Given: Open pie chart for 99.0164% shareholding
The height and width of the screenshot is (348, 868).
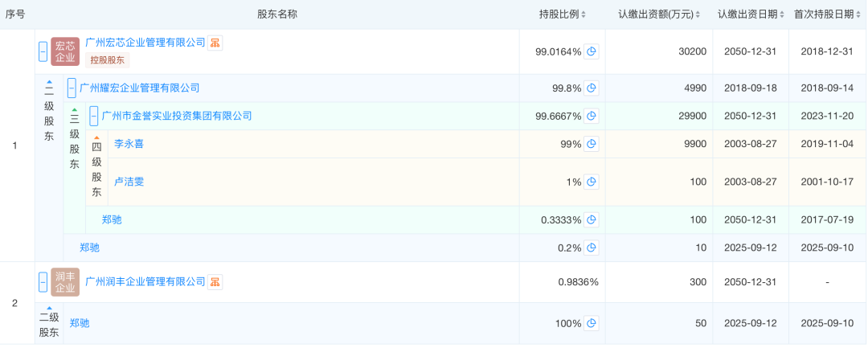Looking at the screenshot, I should point(592,51).
